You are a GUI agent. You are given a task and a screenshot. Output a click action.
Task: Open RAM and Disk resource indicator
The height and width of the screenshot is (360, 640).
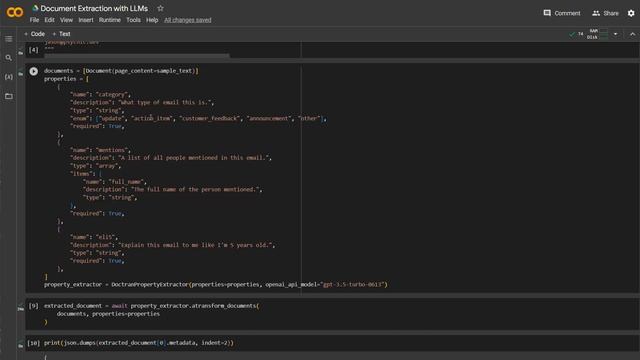click(598, 34)
